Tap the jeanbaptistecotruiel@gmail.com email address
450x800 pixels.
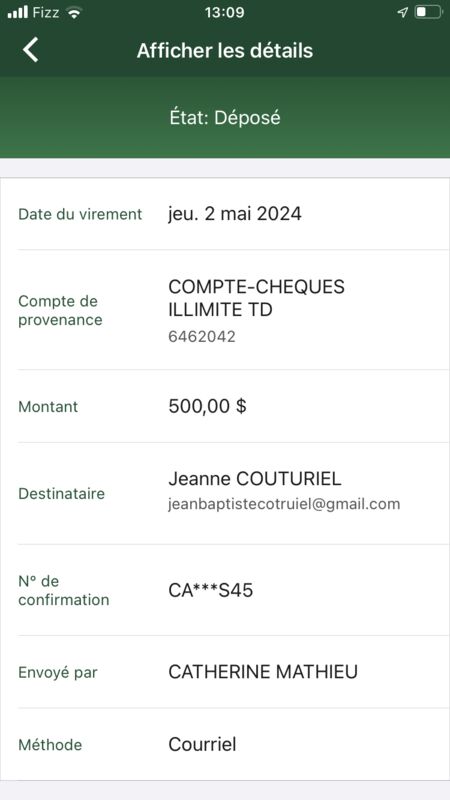click(284, 505)
